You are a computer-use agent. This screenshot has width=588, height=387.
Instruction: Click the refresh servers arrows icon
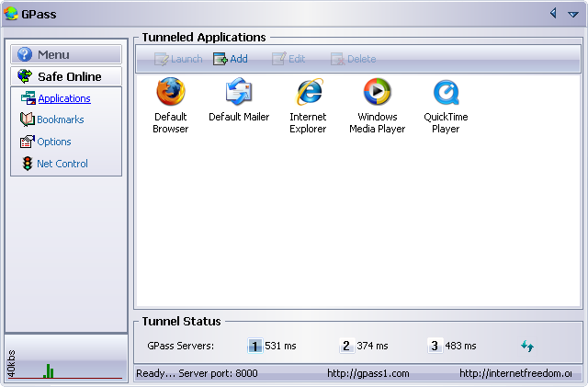pyautogui.click(x=527, y=346)
